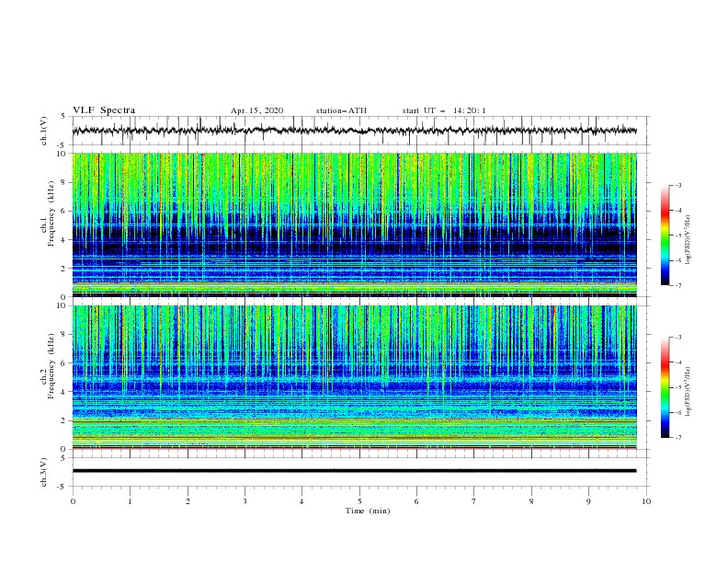This screenshot has width=728, height=563.
Task: Click the 'station=ATH' label
Action: coord(341,110)
